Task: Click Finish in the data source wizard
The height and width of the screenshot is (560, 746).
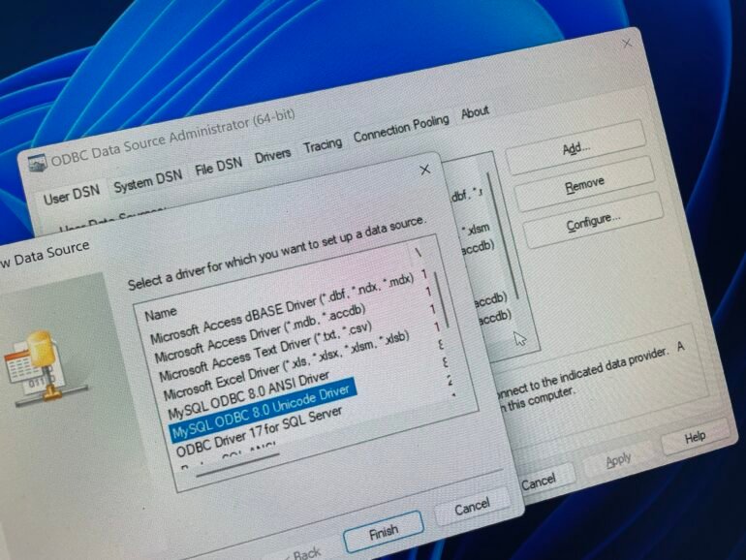Action: 383,533
